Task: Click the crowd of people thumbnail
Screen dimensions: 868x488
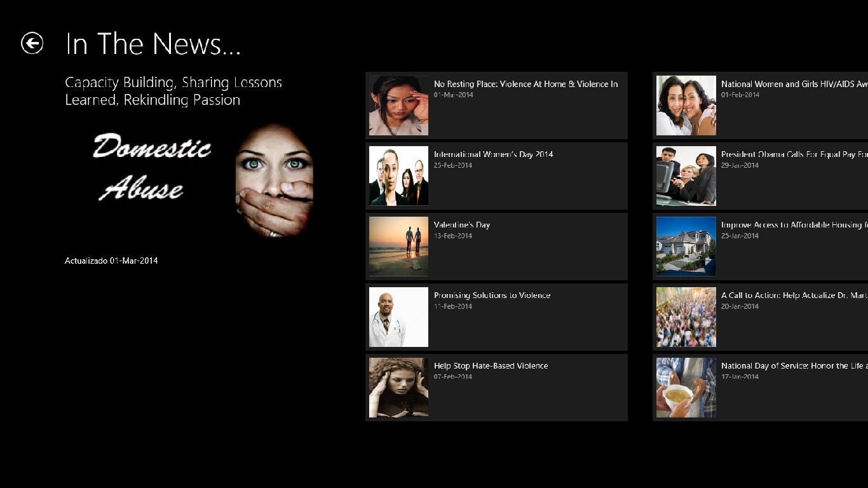Action: click(686, 317)
